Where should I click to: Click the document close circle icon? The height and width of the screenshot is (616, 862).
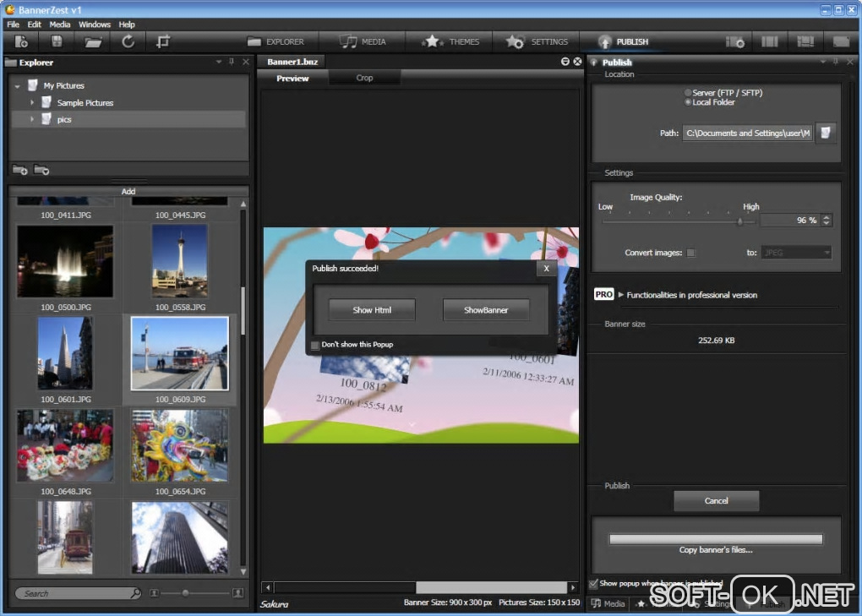pos(577,62)
